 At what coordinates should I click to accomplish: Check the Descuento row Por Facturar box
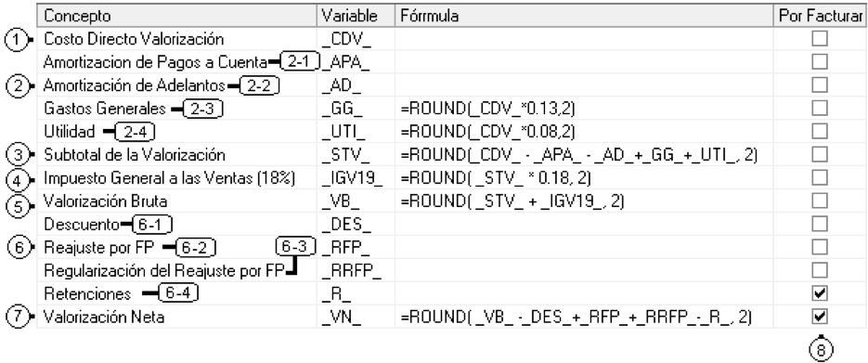[820, 225]
